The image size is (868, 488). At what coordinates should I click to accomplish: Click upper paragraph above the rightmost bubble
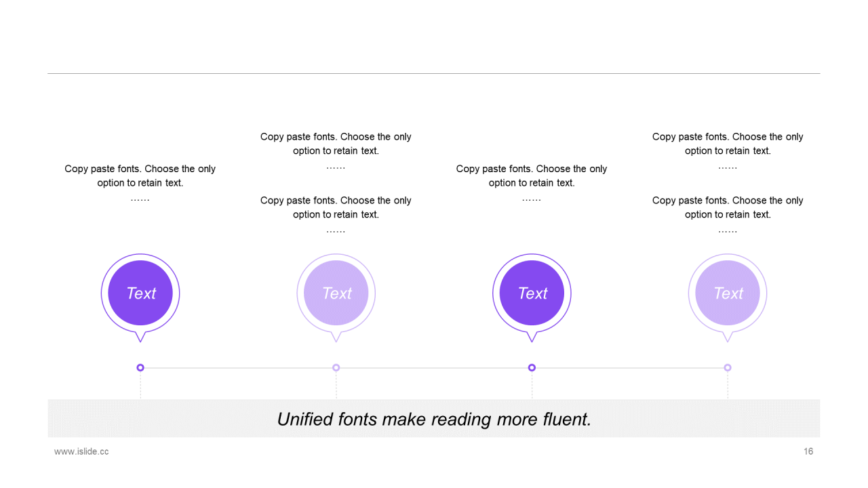point(728,144)
